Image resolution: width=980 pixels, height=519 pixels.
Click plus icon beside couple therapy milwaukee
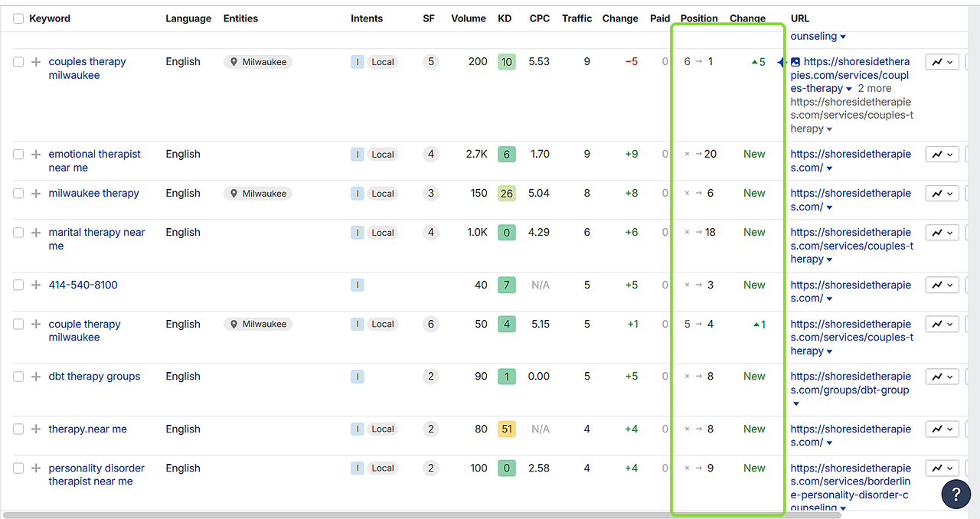(36, 324)
